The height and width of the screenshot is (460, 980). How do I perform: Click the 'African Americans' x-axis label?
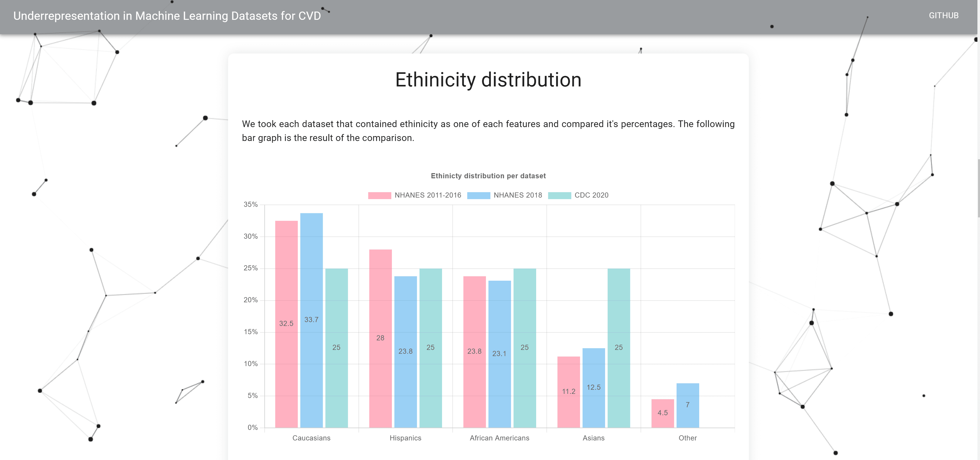point(499,438)
